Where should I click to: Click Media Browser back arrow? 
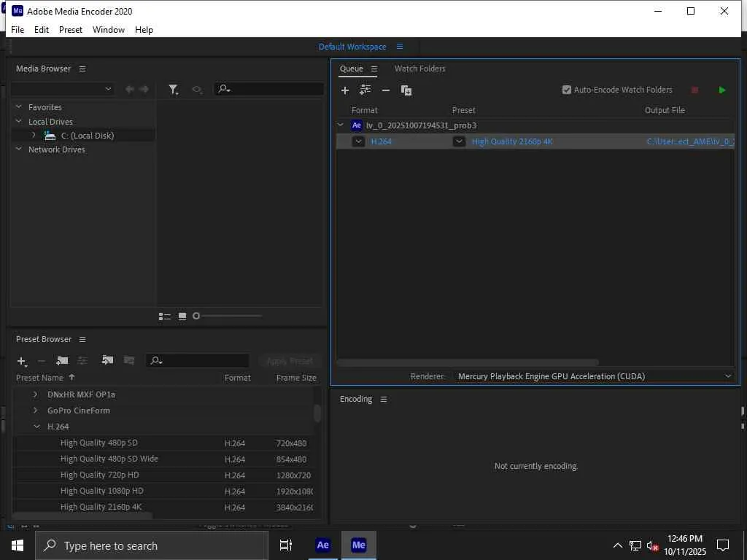(129, 89)
